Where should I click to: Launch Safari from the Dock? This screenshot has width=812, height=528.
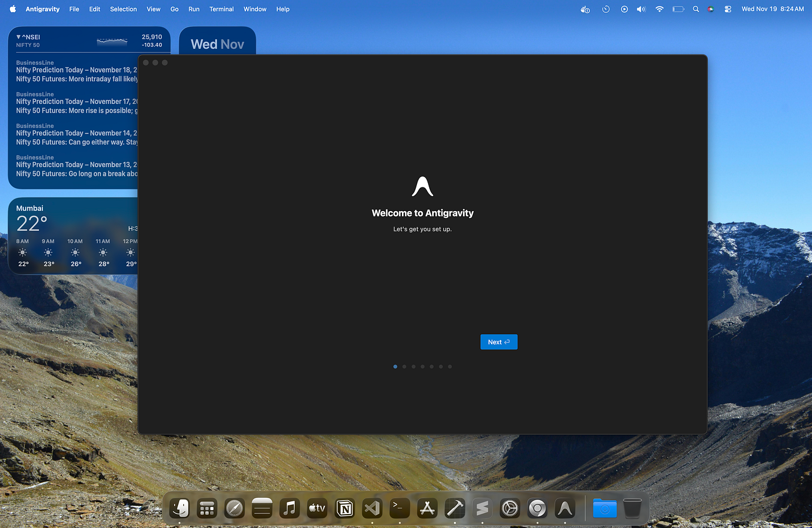[234, 508]
